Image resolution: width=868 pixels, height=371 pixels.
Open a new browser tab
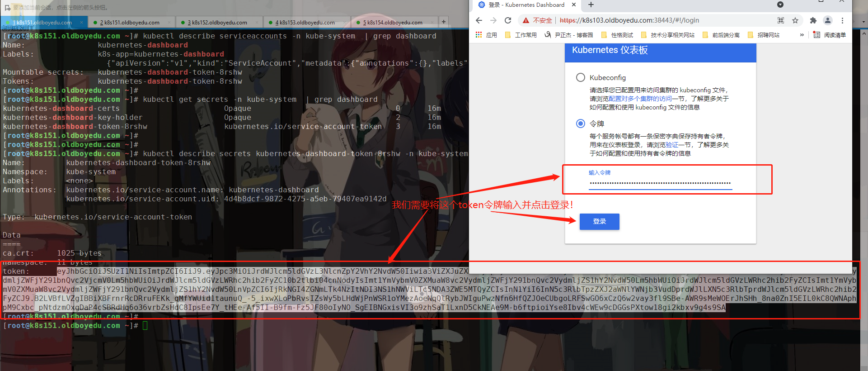pyautogui.click(x=591, y=5)
